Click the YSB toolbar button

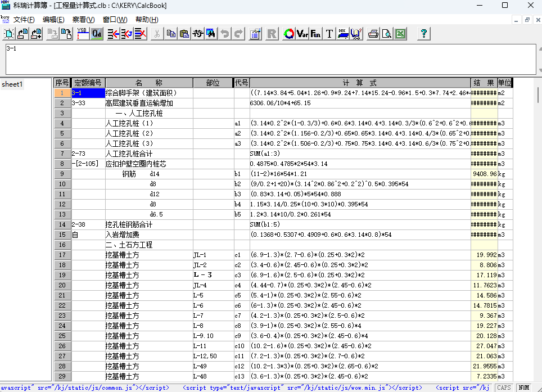click(x=82, y=34)
